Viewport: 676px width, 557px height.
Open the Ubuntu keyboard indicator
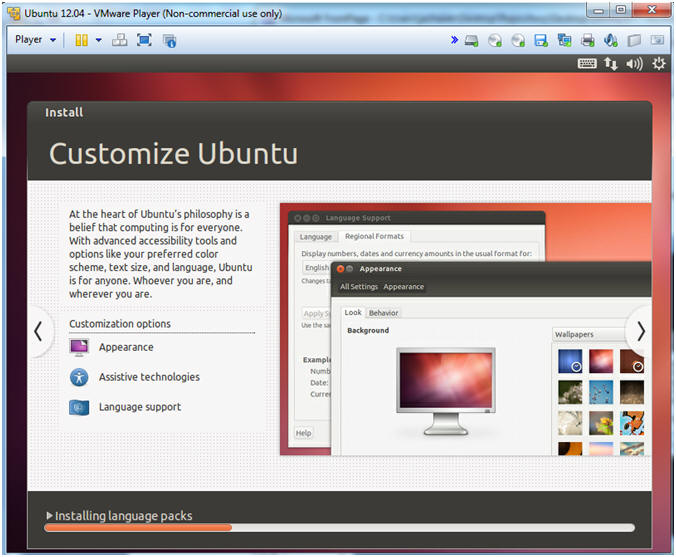point(587,64)
